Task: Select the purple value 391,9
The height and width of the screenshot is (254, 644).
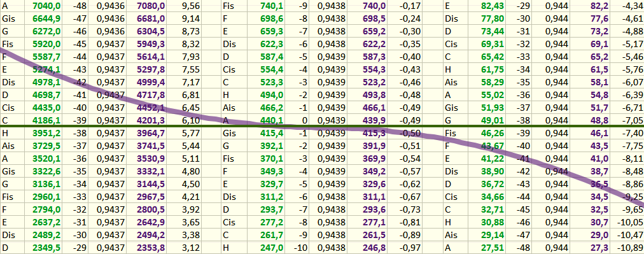Action: 374,145
